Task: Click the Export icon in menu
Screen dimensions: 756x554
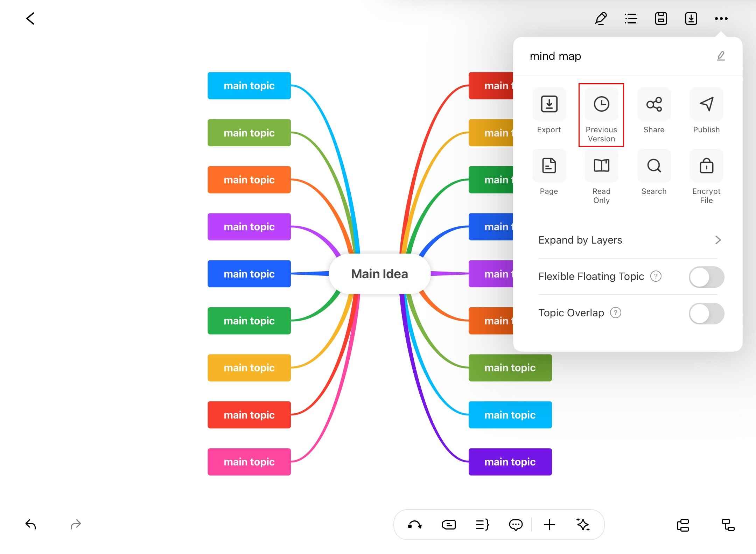Action: coord(549,104)
